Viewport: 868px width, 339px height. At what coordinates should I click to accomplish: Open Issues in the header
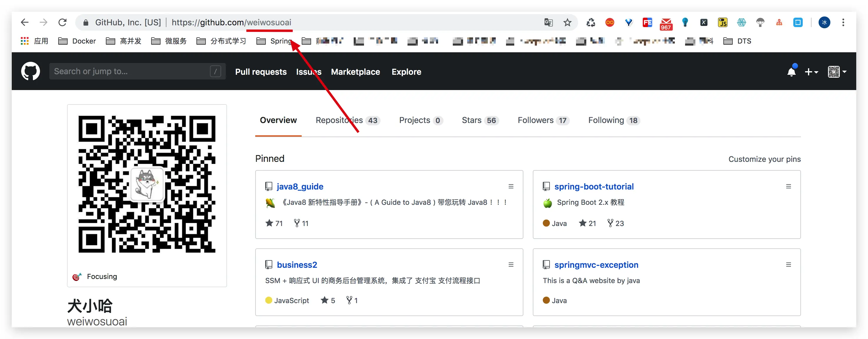[x=309, y=72]
